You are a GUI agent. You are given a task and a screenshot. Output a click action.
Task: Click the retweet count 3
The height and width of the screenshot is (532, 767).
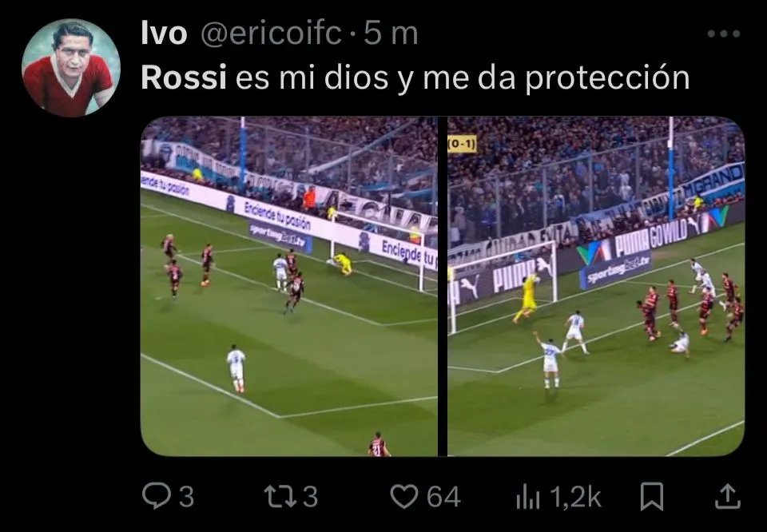click(x=310, y=497)
